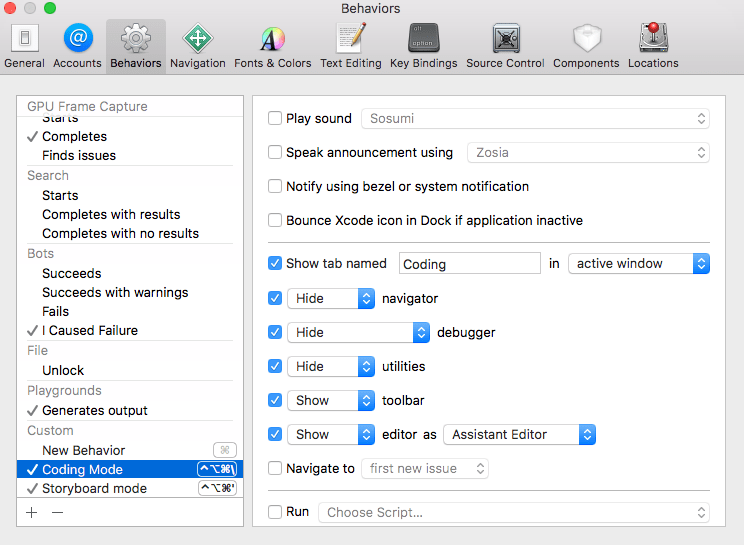Open Source Control preferences

coord(505,46)
